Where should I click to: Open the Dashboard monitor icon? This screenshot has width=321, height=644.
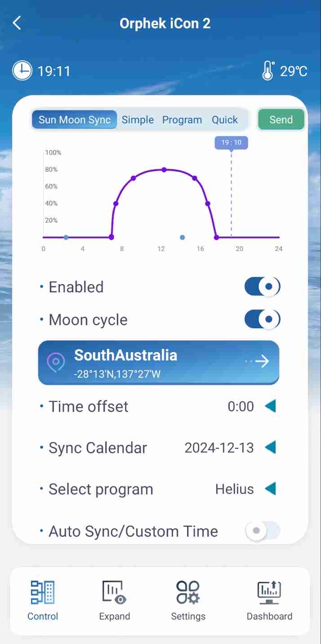pyautogui.click(x=269, y=592)
